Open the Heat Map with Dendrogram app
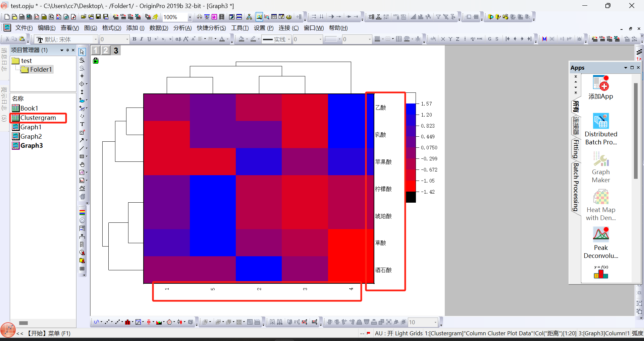 pyautogui.click(x=600, y=205)
